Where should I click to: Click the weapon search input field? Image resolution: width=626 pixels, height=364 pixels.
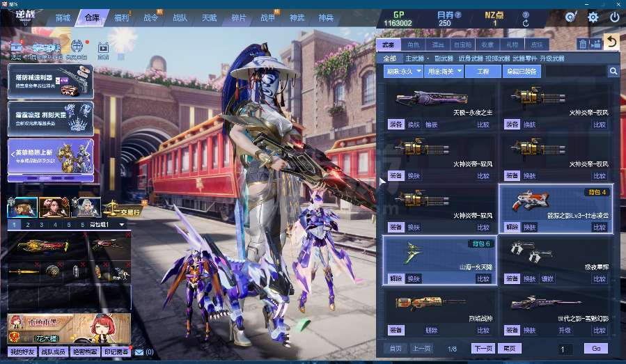(x=576, y=72)
